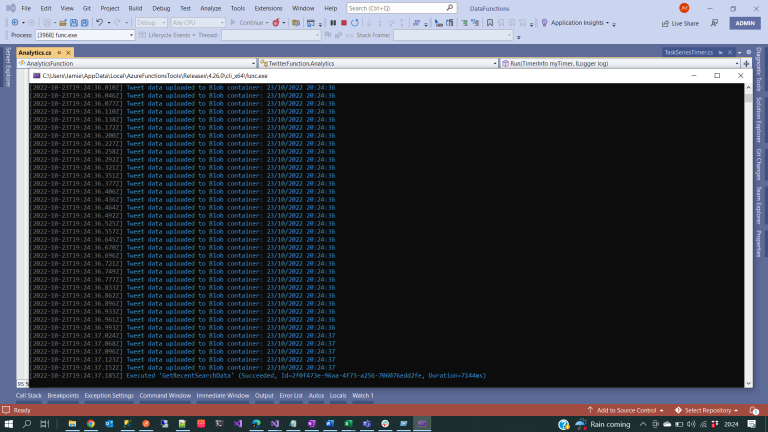Pause debugging with the Break All icon
Image resolution: width=768 pixels, height=432 pixels.
[x=333, y=23]
